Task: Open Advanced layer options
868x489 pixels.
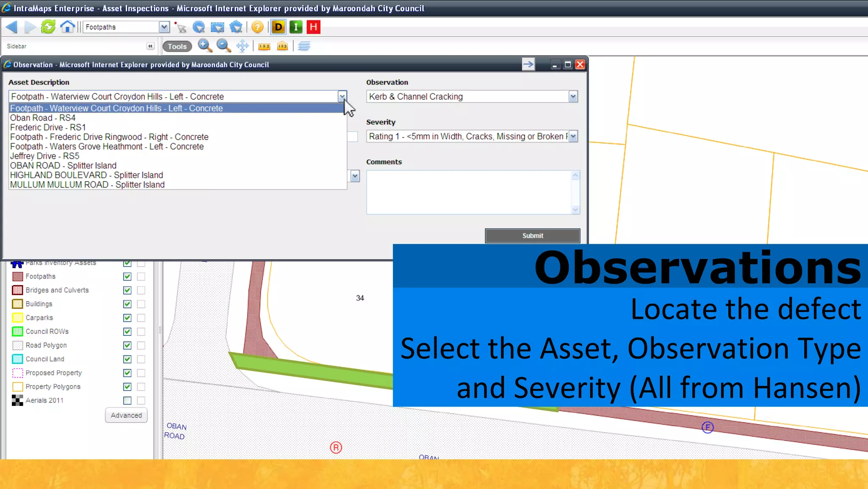Action: (x=126, y=415)
